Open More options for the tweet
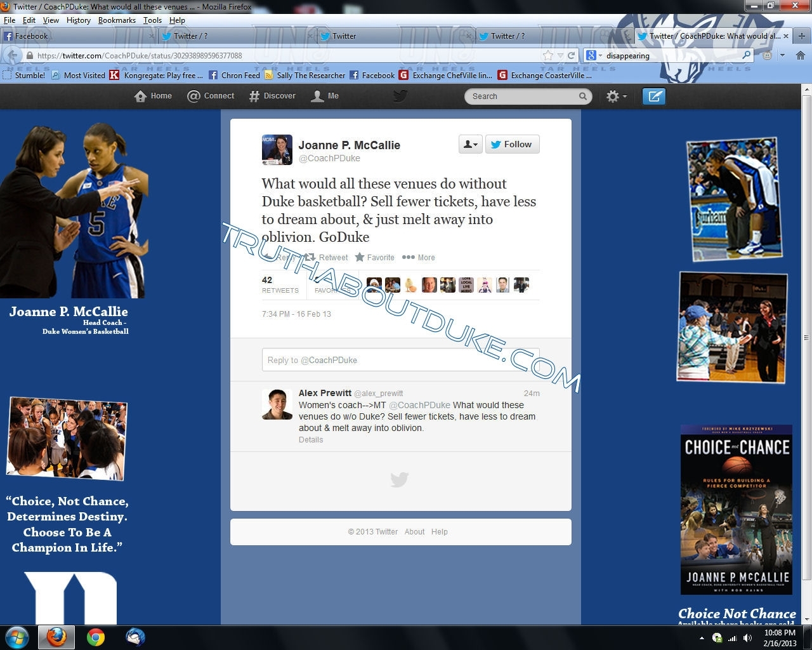This screenshot has width=812, height=650. click(x=419, y=257)
